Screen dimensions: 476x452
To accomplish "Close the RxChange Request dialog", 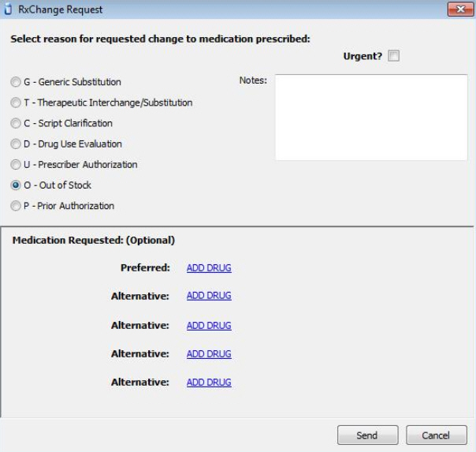I will (460, 9).
